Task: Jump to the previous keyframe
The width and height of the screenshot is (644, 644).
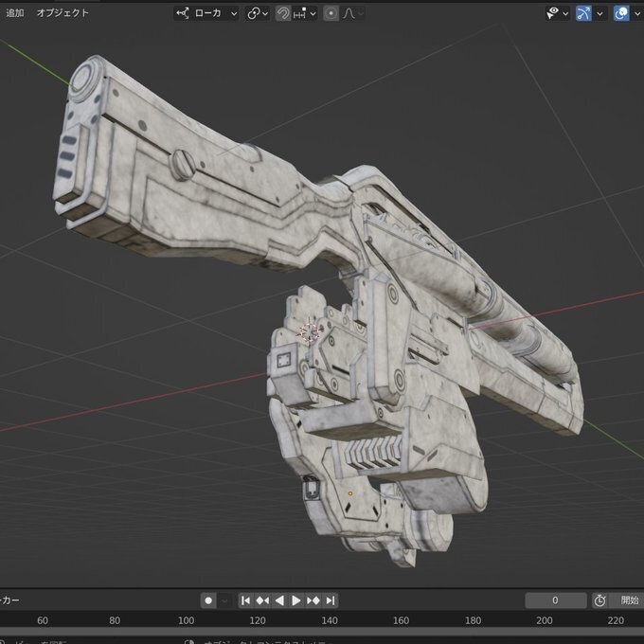Action: point(262,600)
